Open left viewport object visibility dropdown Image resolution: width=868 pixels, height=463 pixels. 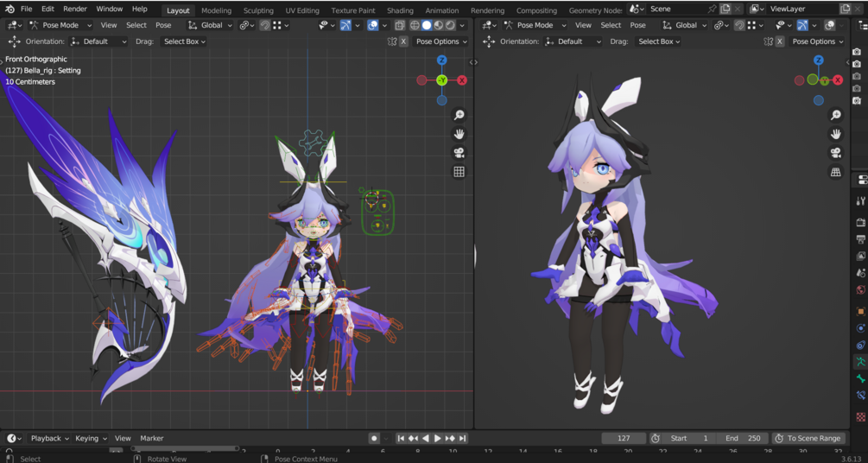click(326, 25)
